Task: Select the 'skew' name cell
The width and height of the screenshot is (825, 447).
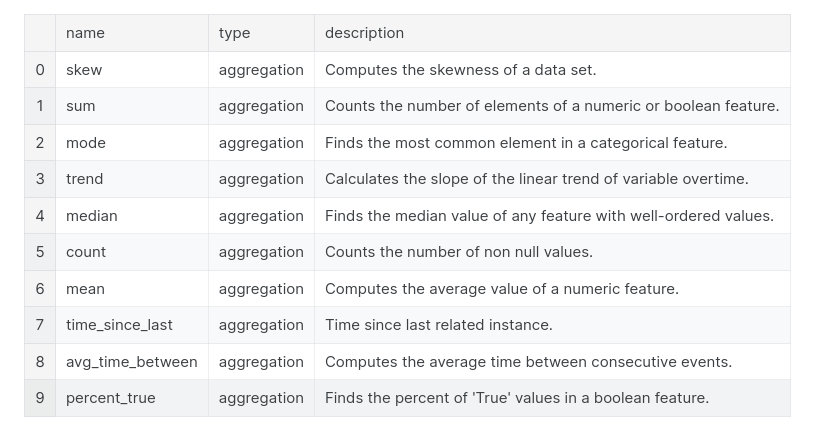Action: click(84, 70)
